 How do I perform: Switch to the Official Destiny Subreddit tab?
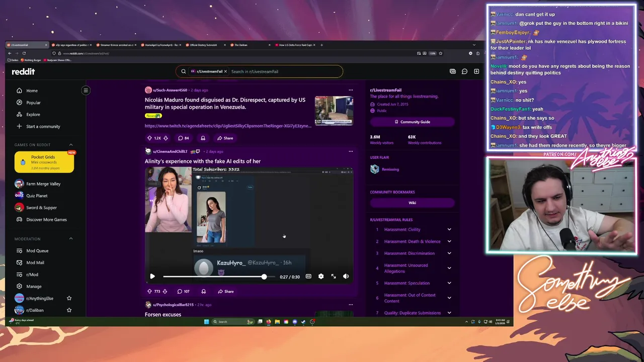point(205,45)
